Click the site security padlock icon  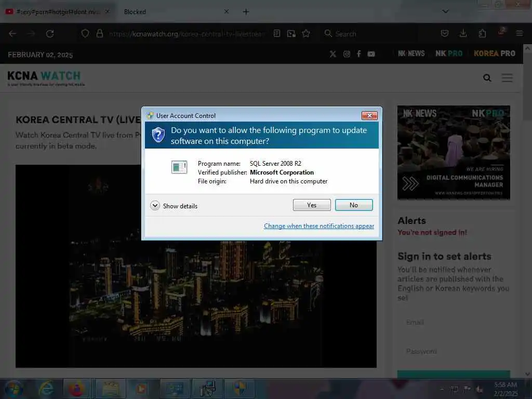pos(99,34)
